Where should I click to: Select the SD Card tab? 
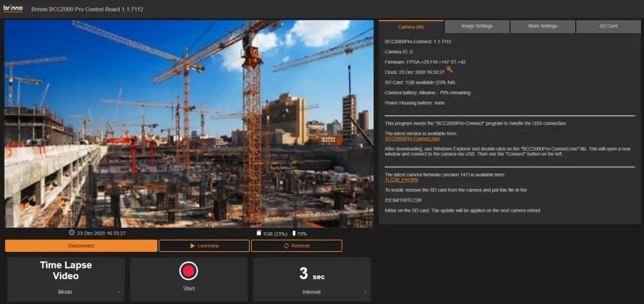tap(608, 26)
